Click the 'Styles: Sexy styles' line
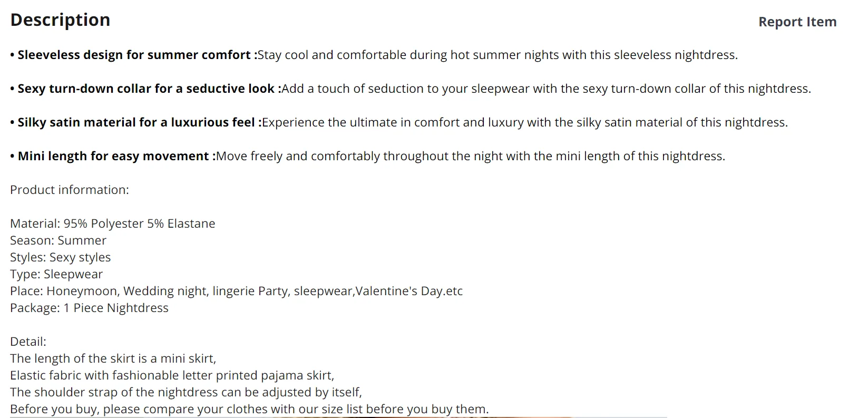Viewport: 868px width, 418px height. (x=60, y=257)
